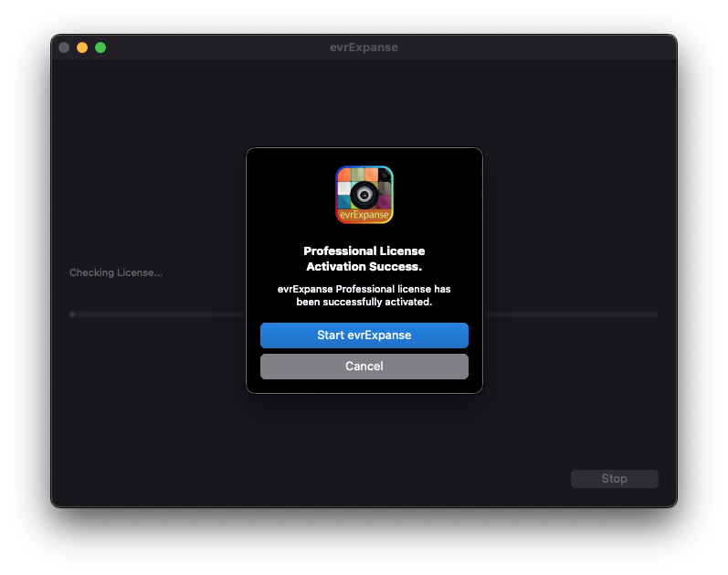Click the evrExpanse app icon in dialog
The width and height of the screenshot is (728, 575).
coord(364,195)
